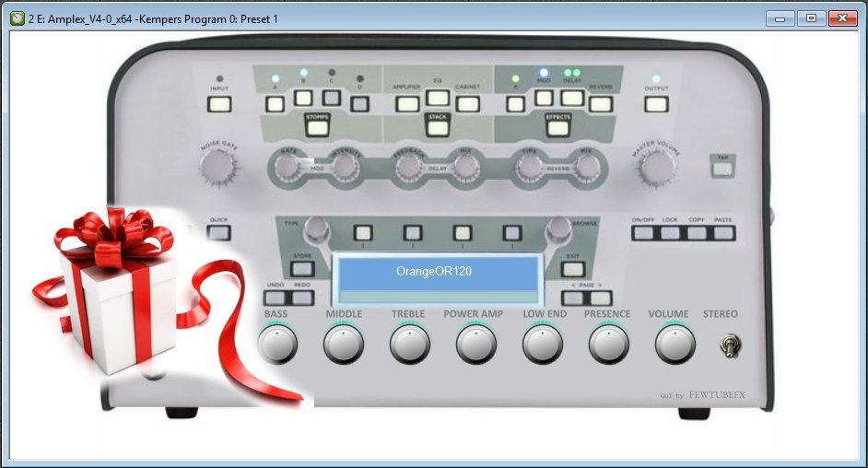Toggle the INPUT button
This screenshot has height=468, width=868.
click(219, 104)
